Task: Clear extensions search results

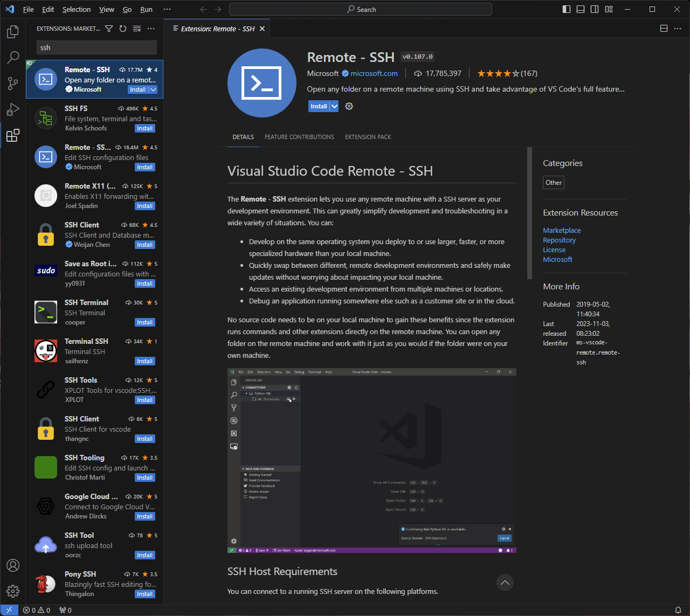Action: click(x=137, y=29)
